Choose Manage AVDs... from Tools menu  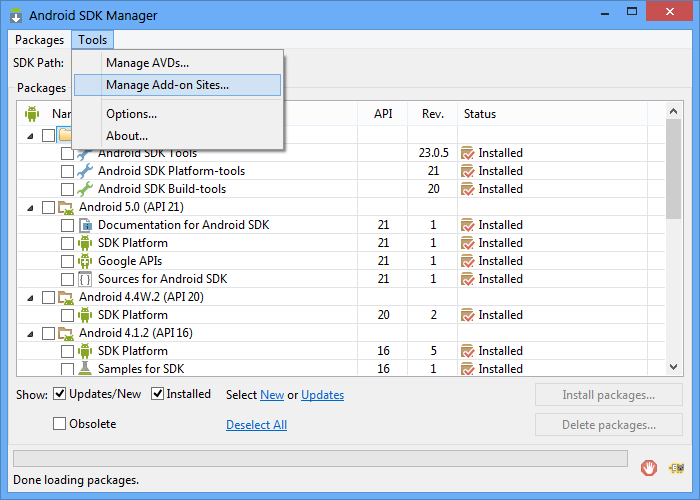point(178,63)
